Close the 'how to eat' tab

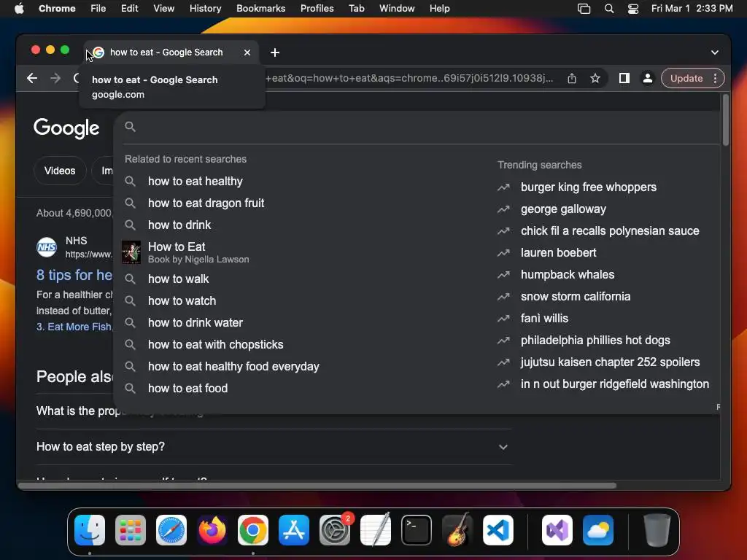(247, 52)
